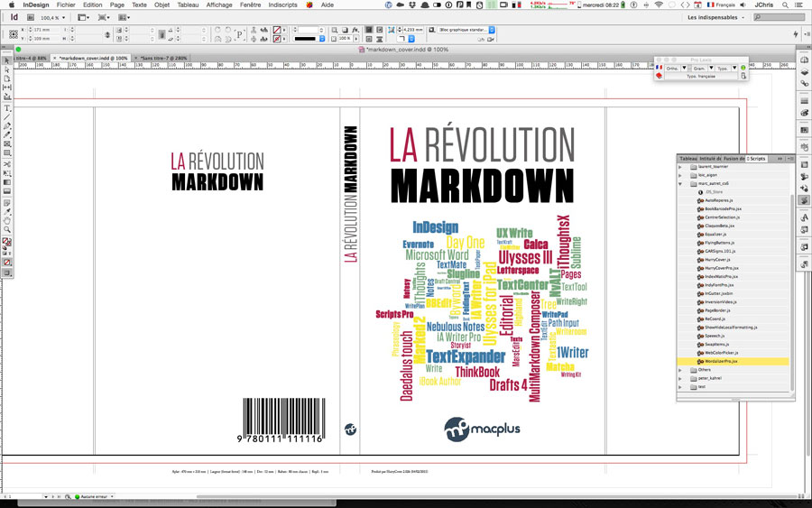Select the Gap tool
This screenshot has width=812, height=508.
click(7, 87)
